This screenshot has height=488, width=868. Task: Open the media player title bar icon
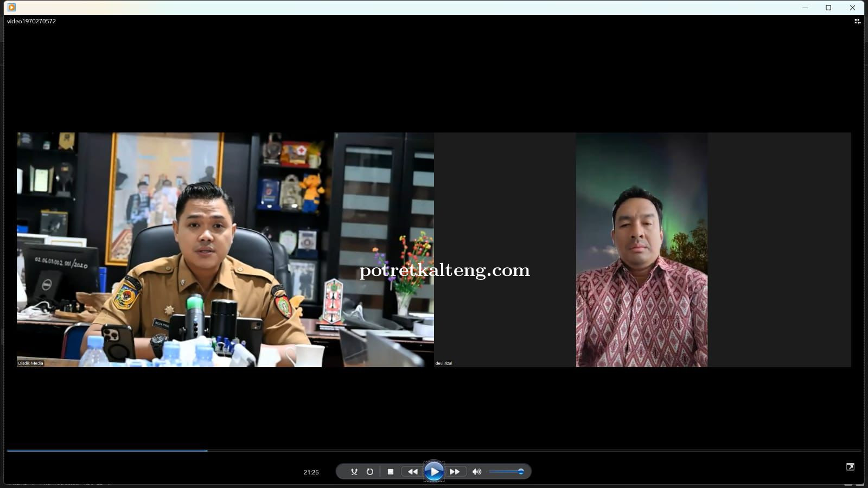coord(11,8)
